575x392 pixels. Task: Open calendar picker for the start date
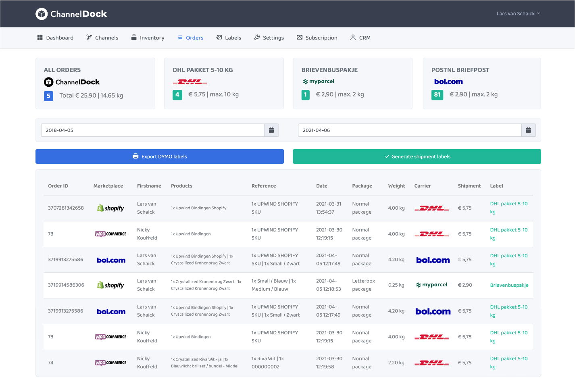point(271,130)
